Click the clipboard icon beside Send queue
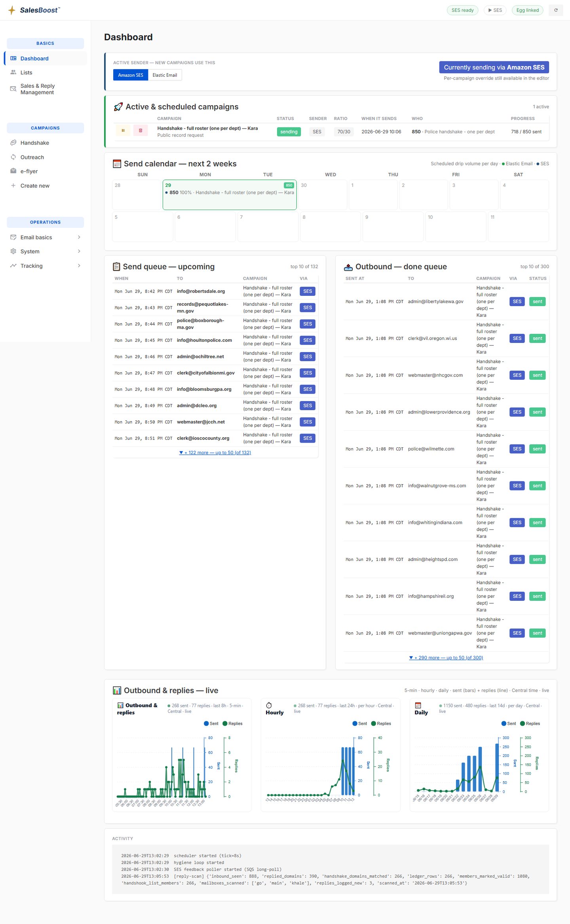The image size is (570, 924). coord(116,267)
